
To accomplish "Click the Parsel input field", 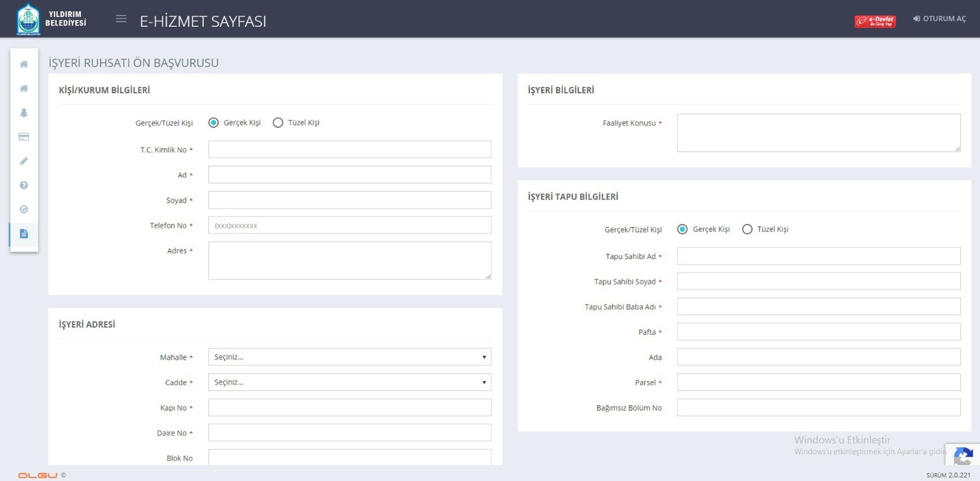I will (819, 382).
